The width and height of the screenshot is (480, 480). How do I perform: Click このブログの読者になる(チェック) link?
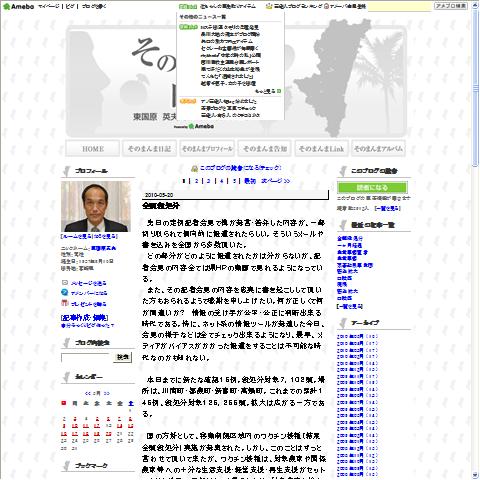coord(240,168)
